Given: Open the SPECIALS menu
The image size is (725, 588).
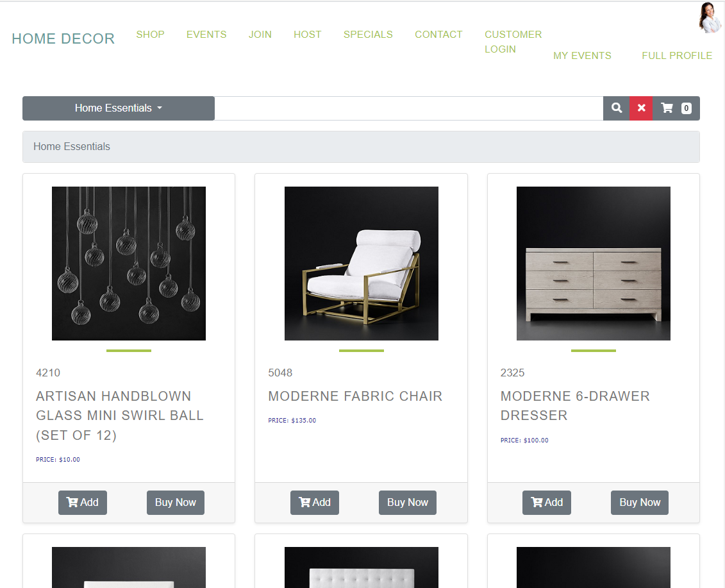Looking at the screenshot, I should [x=368, y=35].
